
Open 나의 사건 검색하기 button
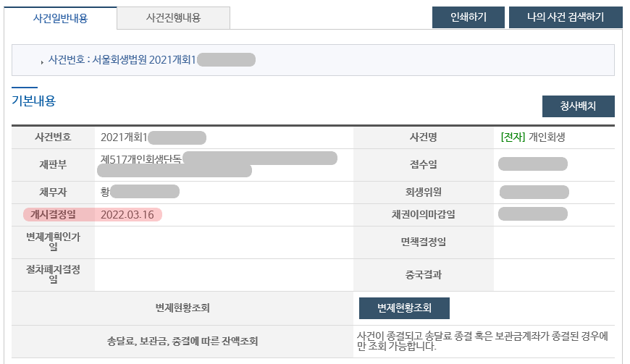pos(566,17)
